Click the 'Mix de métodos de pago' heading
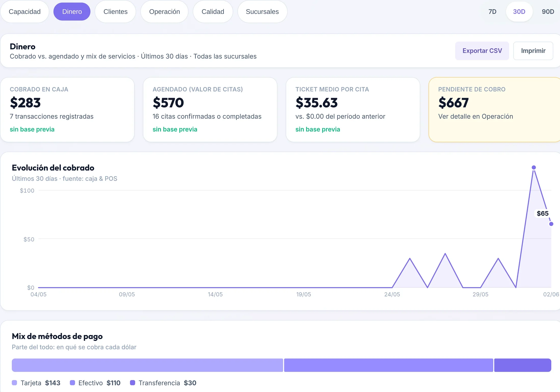This screenshot has width=560, height=392. click(x=57, y=336)
